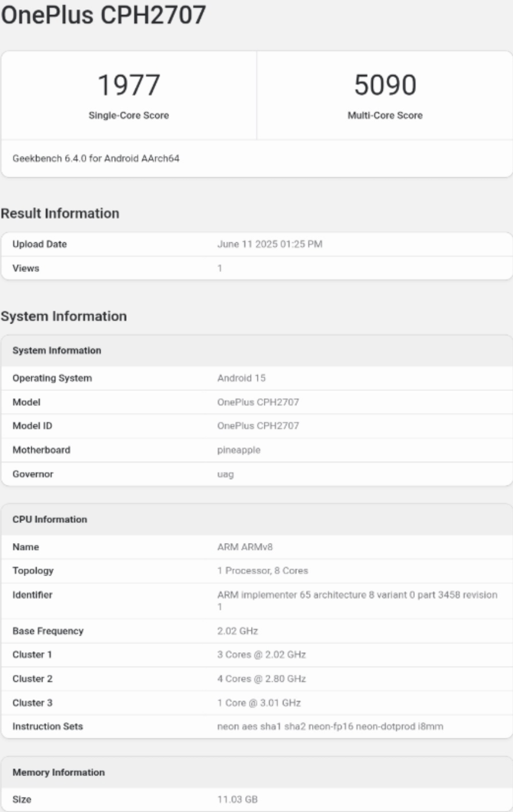Select the 1977 single-core score
This screenshot has width=513, height=812.
(128, 85)
